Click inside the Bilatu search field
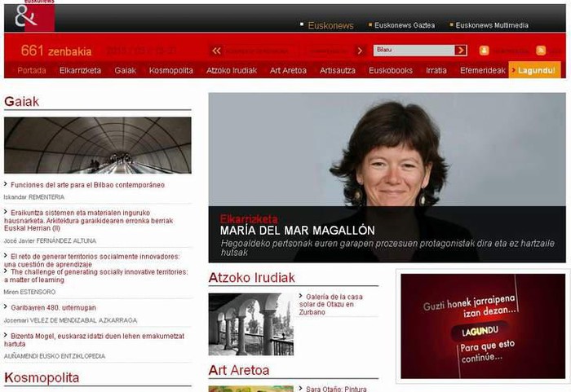571x392 pixels. click(414, 51)
